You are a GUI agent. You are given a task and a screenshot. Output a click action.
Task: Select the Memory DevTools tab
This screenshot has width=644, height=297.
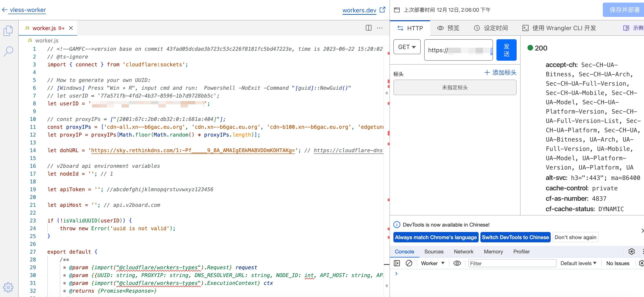(493, 251)
